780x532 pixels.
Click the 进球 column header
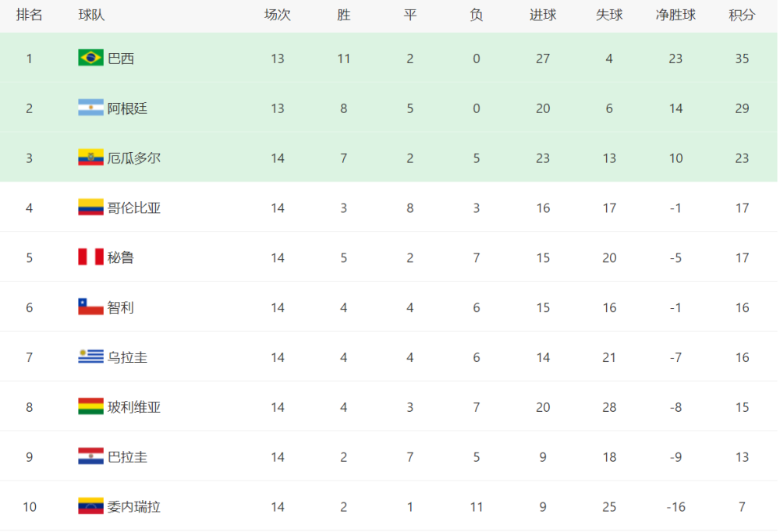[542, 15]
